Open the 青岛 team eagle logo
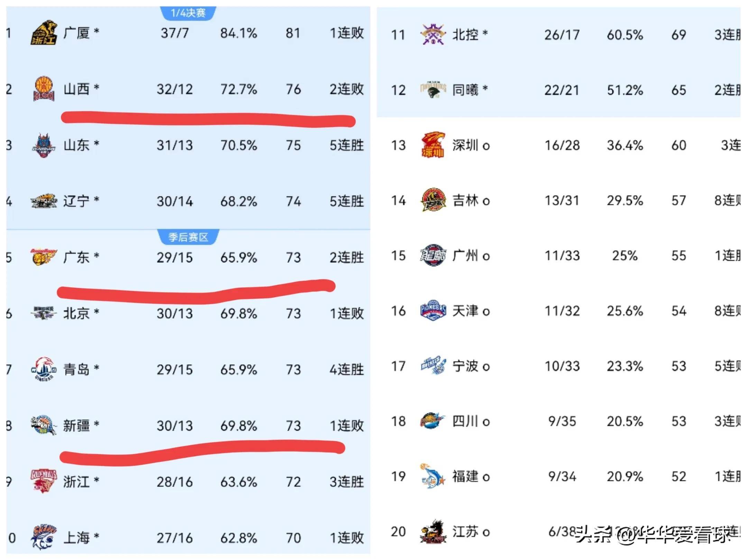747x560 pixels. (x=44, y=369)
